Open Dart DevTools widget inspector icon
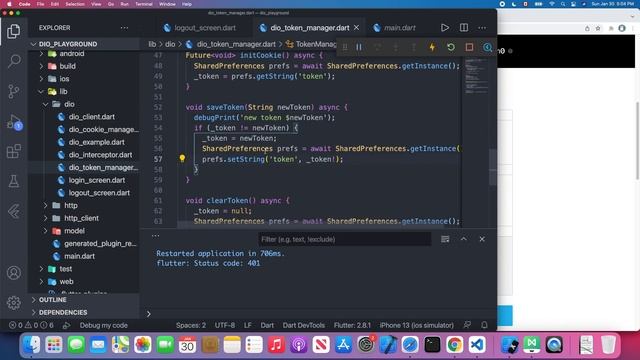 (487, 47)
